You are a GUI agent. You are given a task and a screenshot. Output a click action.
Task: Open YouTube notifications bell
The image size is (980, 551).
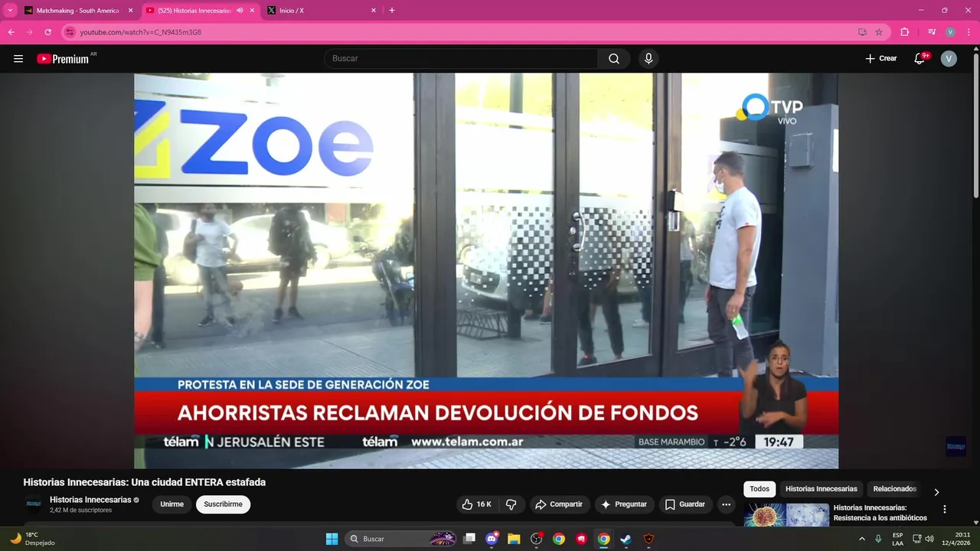click(920, 59)
